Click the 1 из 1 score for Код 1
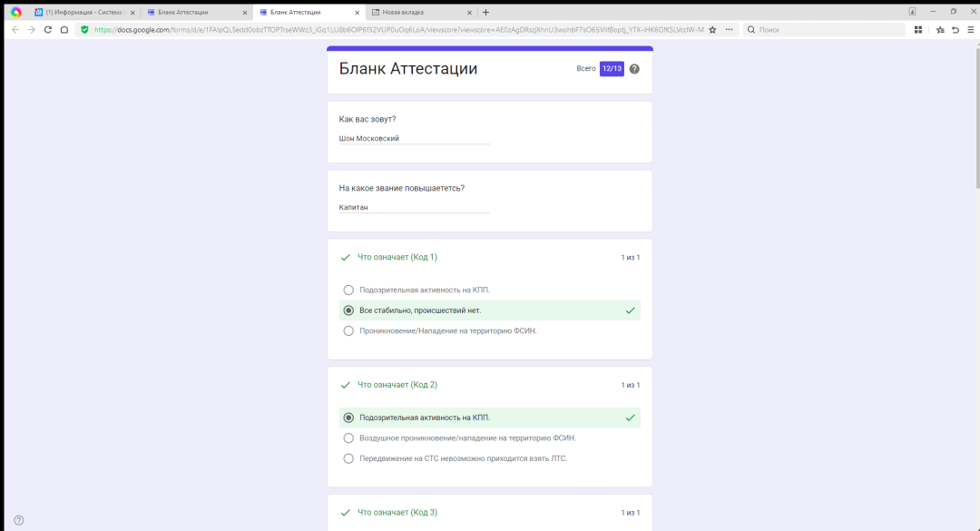Image resolution: width=980 pixels, height=531 pixels. pyautogui.click(x=630, y=258)
